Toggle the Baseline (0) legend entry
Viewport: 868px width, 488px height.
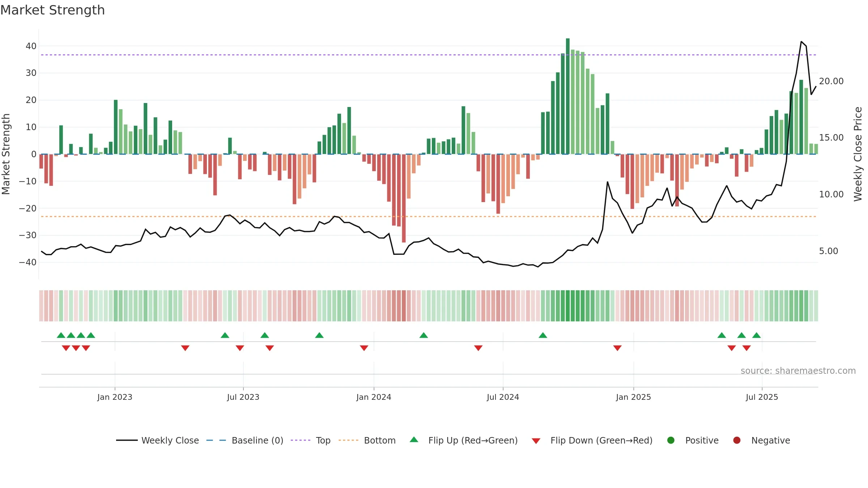click(x=245, y=440)
